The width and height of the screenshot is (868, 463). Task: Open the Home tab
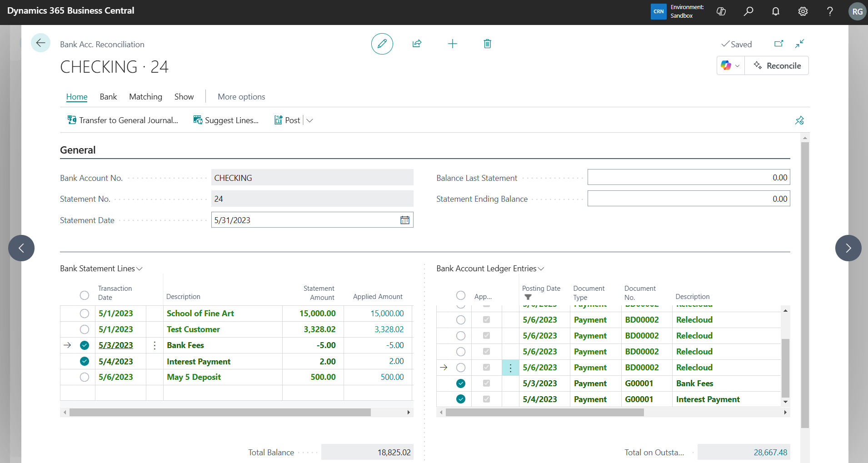(77, 97)
